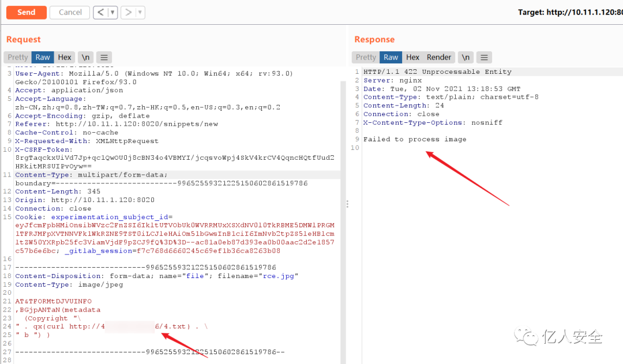Go forward to next request in history
Screen dimensions: 623x364
tap(128, 12)
